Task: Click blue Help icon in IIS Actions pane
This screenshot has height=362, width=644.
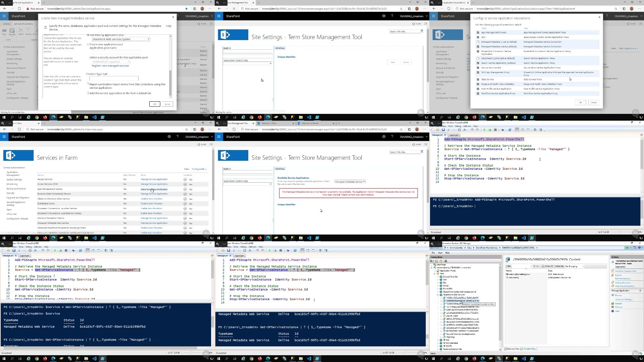Action: pos(613,311)
